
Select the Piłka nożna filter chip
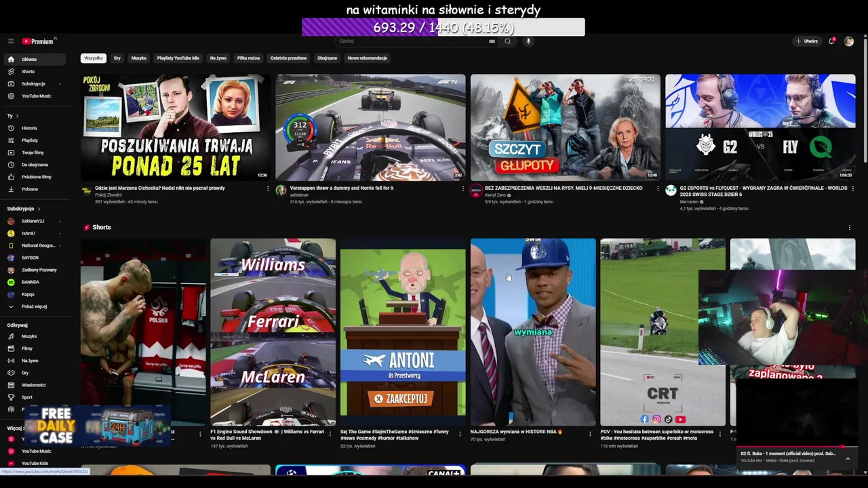(x=248, y=58)
